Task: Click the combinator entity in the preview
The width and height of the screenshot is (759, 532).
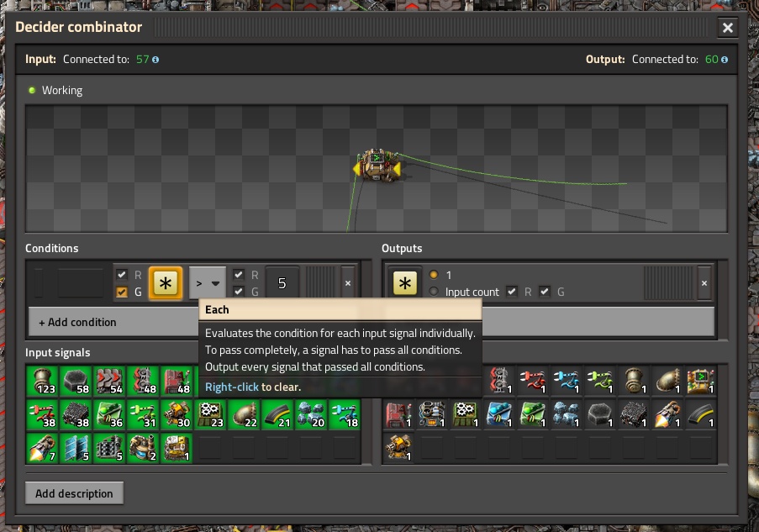Action: [377, 166]
